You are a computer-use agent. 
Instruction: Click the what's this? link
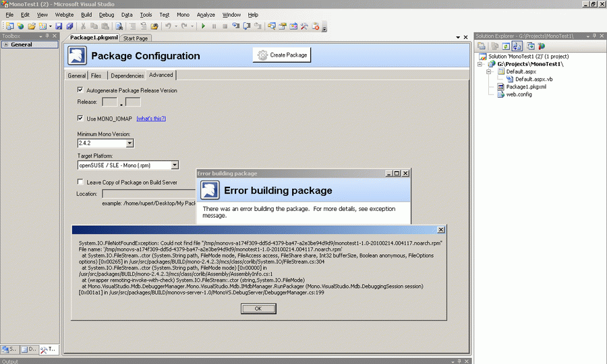pos(151,119)
